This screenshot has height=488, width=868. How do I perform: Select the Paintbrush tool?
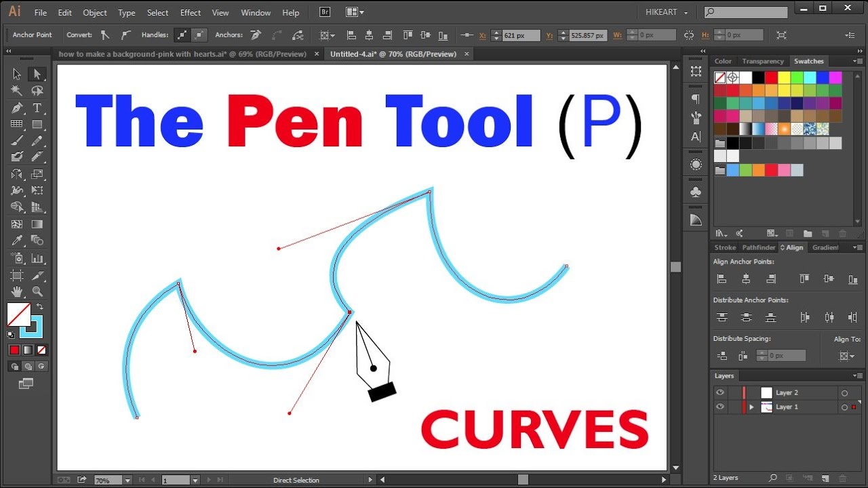[x=17, y=140]
